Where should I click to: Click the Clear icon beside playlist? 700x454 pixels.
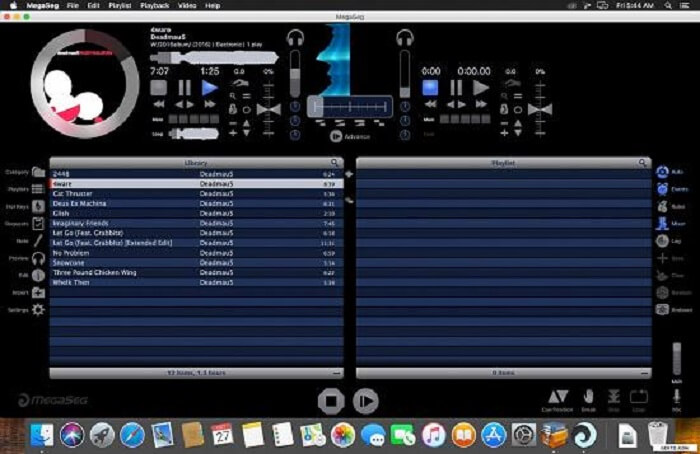(x=662, y=276)
